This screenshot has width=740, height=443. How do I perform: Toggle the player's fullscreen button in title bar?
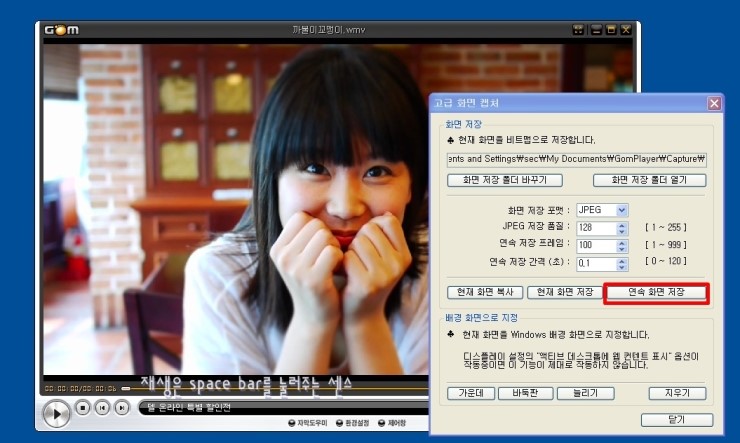click(x=578, y=30)
